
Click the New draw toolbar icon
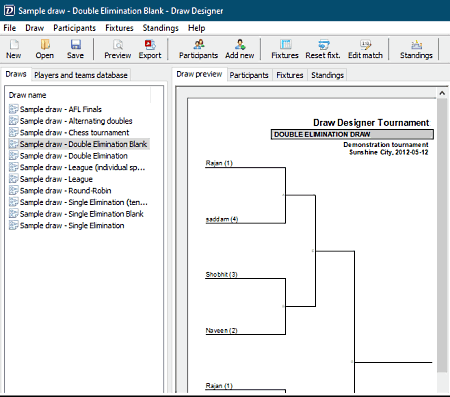[13, 49]
